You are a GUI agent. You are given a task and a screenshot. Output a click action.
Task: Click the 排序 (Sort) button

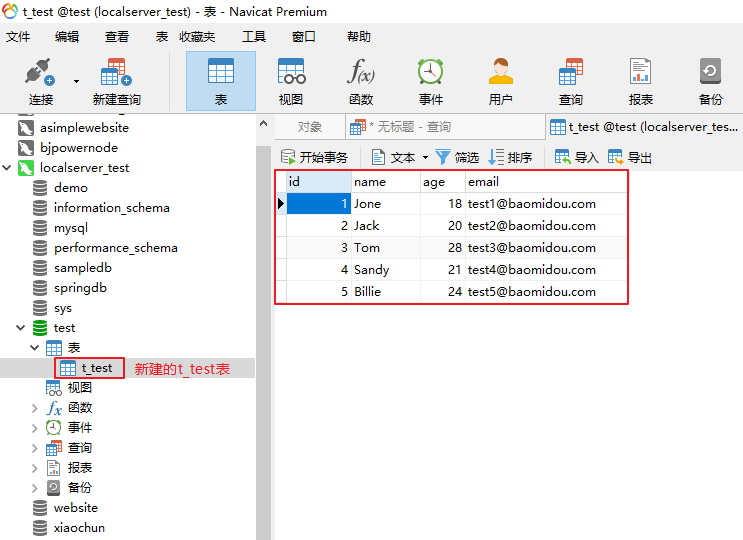pos(510,157)
